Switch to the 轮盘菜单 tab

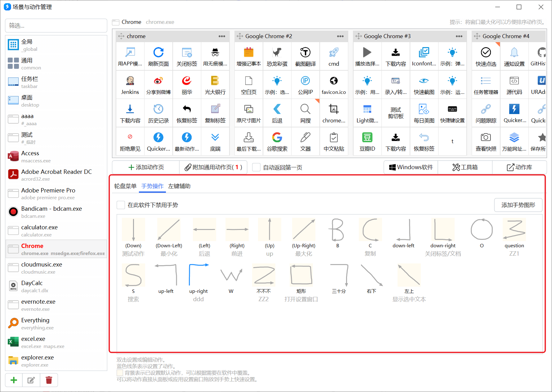125,186
